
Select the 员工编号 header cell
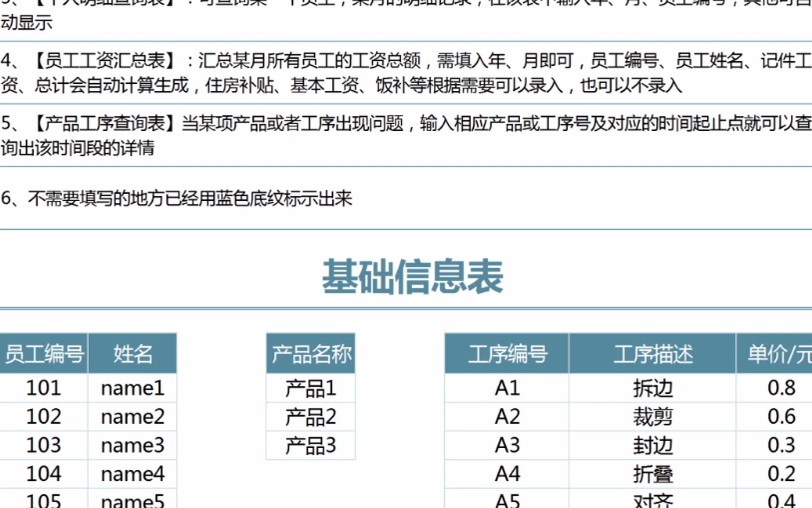coord(44,353)
